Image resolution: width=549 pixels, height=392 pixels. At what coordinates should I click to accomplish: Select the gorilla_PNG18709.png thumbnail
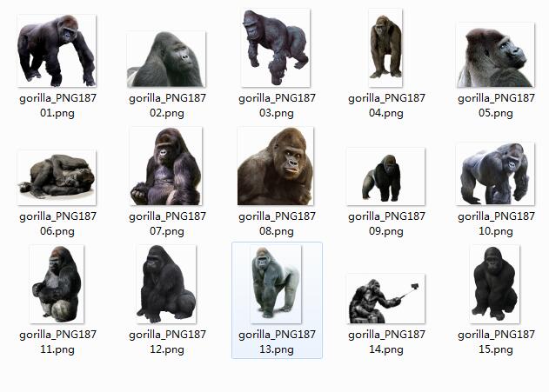point(385,176)
